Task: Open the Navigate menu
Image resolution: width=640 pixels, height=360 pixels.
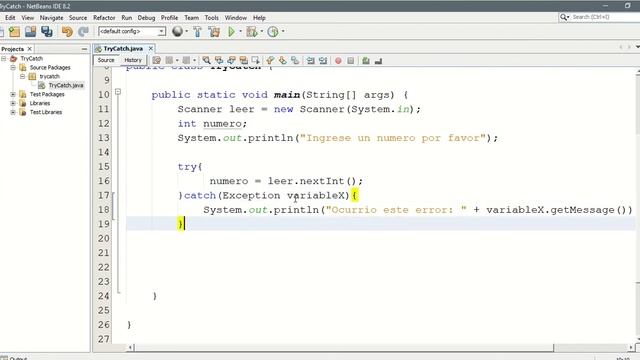Action: pyautogui.click(x=51, y=18)
